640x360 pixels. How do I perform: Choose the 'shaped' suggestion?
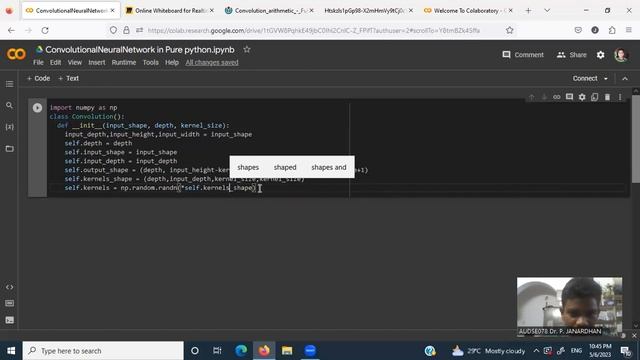point(285,167)
